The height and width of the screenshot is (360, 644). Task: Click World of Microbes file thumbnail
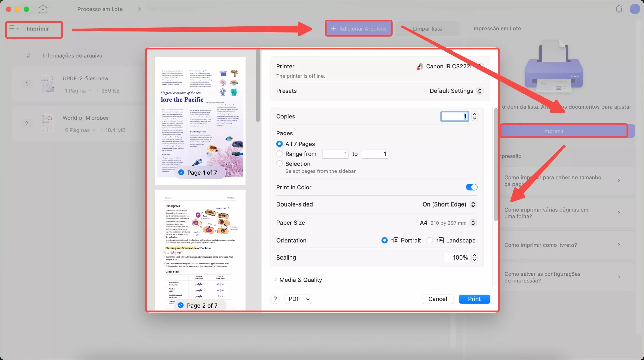48,123
